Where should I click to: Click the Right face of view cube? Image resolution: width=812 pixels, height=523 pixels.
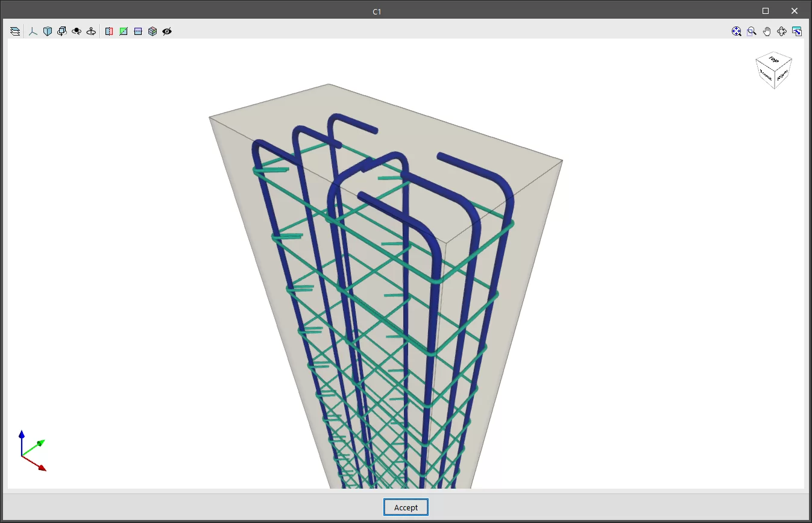pos(782,76)
